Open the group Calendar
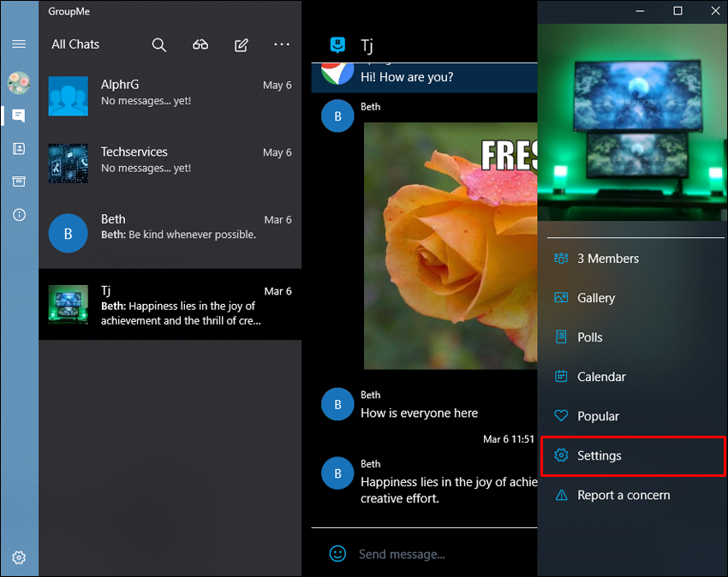Screen dimensions: 728x577 tap(633, 377)
